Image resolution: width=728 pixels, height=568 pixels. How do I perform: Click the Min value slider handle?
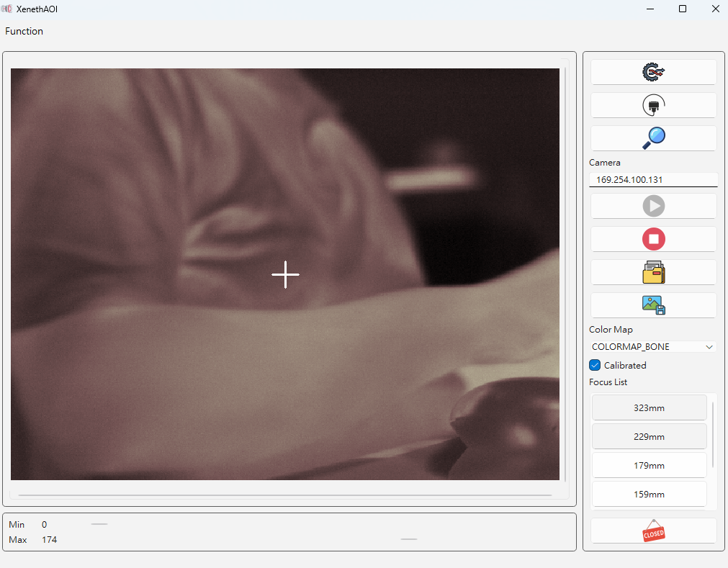(99, 525)
